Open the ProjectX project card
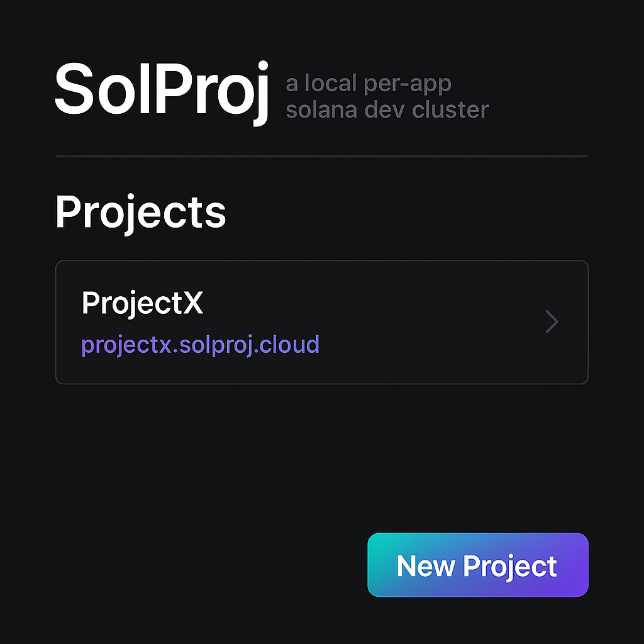 click(x=321, y=322)
